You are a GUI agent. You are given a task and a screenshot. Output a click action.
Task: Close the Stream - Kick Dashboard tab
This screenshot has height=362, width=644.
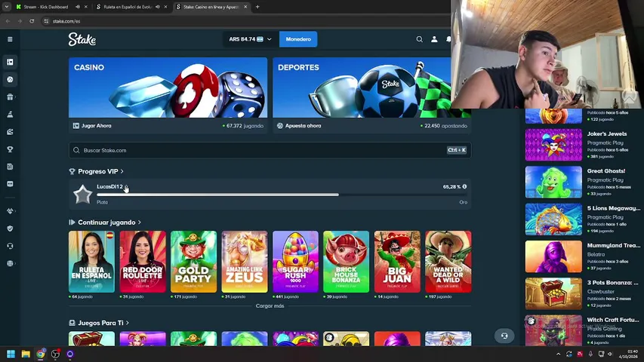(x=86, y=7)
